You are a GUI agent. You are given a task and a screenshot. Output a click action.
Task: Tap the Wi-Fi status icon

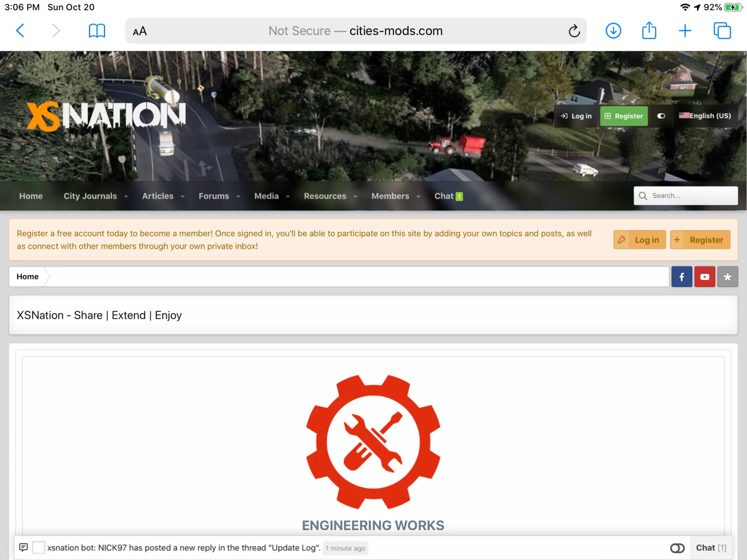click(685, 7)
